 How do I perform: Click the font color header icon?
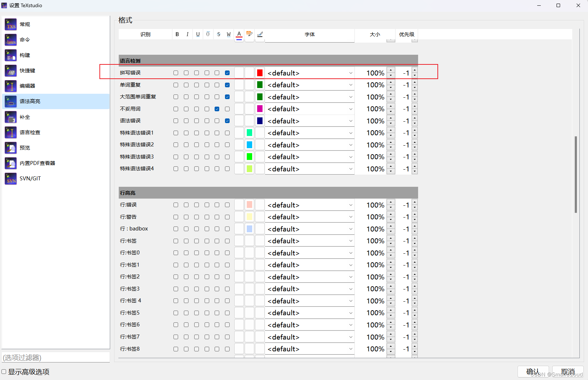pos(239,35)
